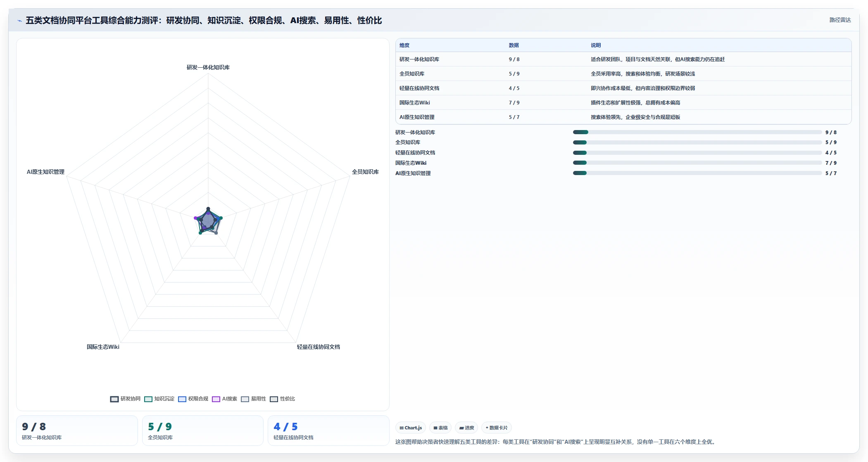Click radar axis label 研发一体化知识库
868x462 pixels.
pos(208,67)
